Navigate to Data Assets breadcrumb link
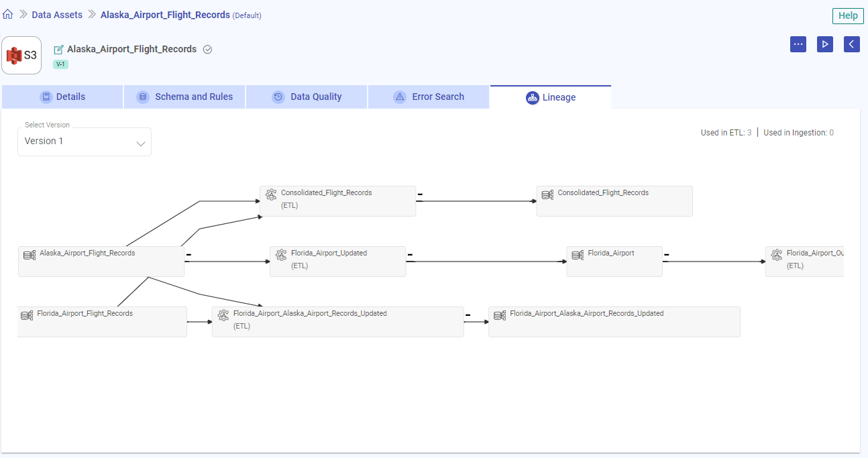868x458 pixels. pyautogui.click(x=57, y=15)
